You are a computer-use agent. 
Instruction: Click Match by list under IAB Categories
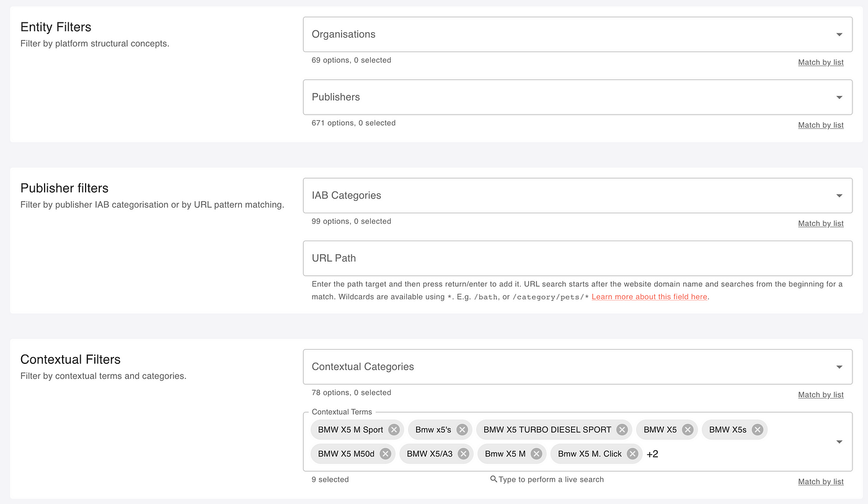[821, 223]
